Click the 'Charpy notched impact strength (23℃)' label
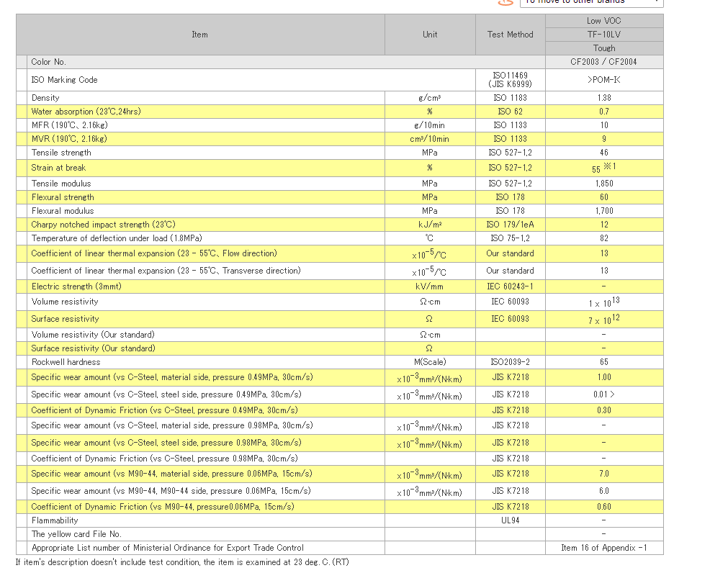The width and height of the screenshot is (728, 573). point(103,225)
